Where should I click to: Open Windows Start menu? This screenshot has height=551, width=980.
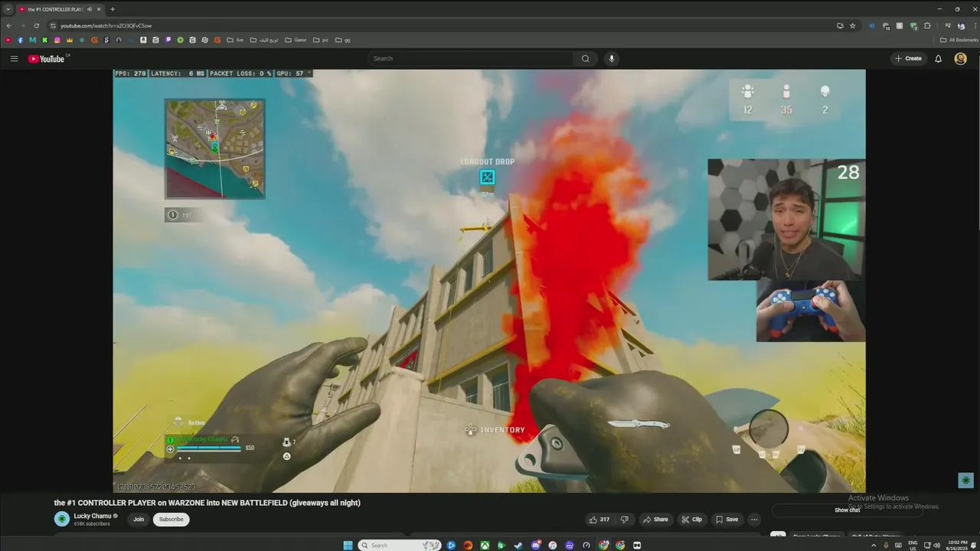tap(348, 545)
